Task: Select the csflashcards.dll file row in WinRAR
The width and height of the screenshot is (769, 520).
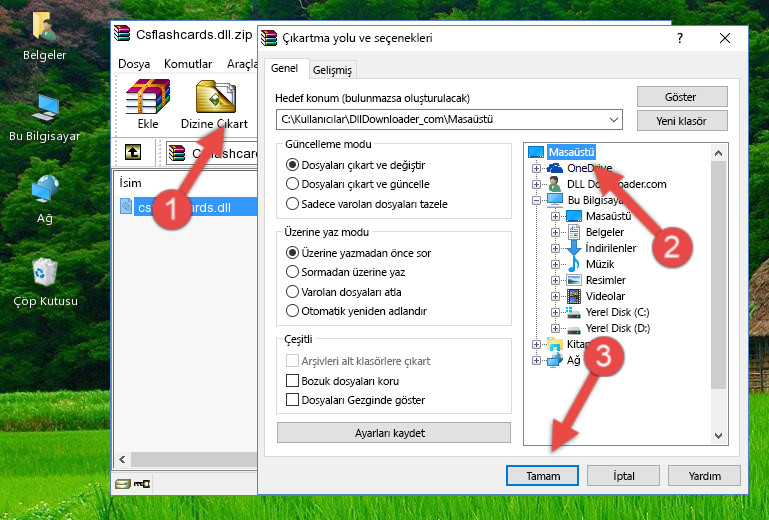Action: (188, 207)
